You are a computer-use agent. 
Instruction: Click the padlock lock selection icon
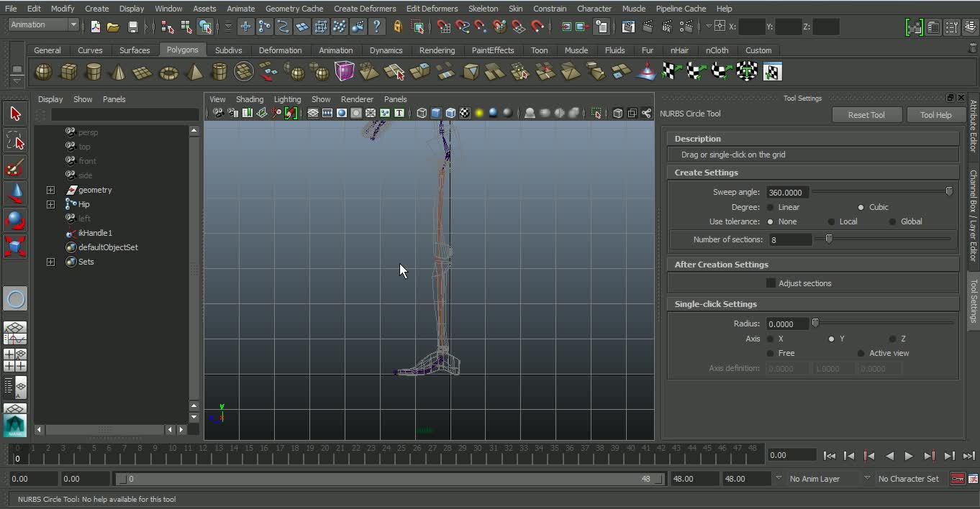(x=398, y=27)
